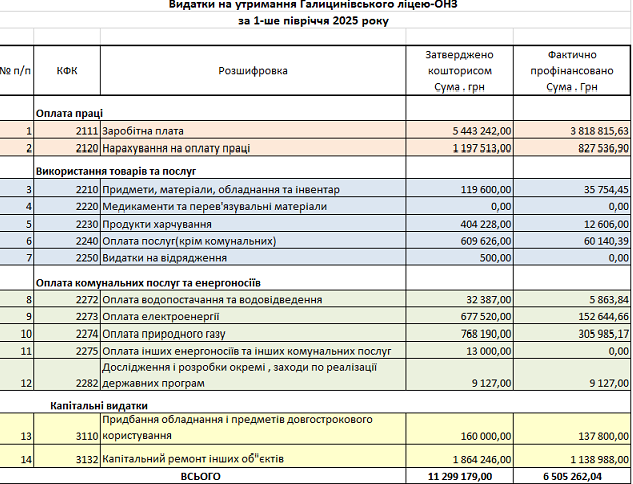Click the 'Розшифровка' column header
Screen dimensions: 633x484
(x=252, y=71)
